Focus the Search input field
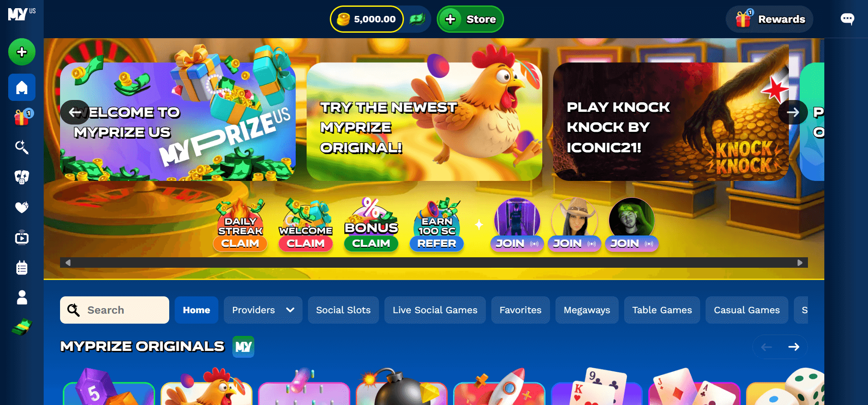Image resolution: width=868 pixels, height=405 pixels. (x=115, y=310)
